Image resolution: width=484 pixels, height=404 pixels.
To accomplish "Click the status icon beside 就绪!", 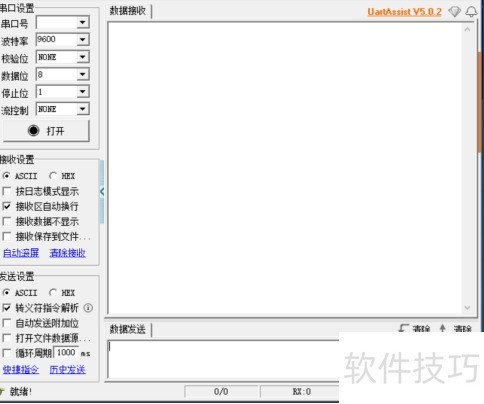I will (x=2, y=391).
